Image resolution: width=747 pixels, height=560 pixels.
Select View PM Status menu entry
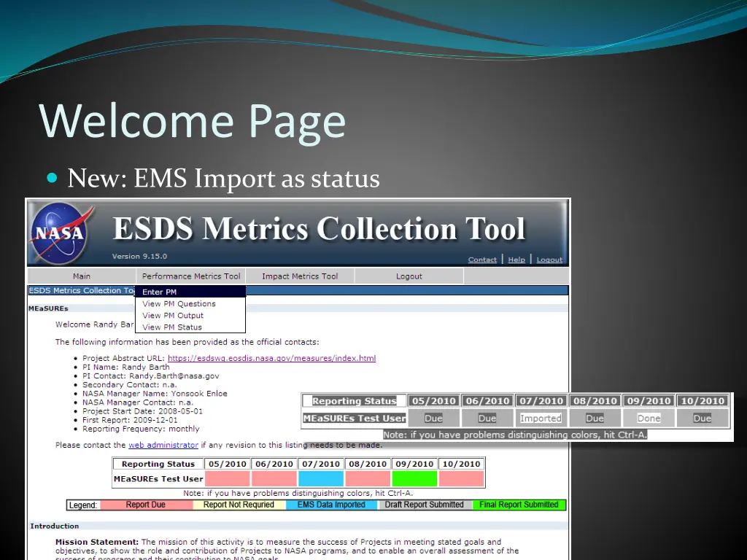pyautogui.click(x=190, y=327)
